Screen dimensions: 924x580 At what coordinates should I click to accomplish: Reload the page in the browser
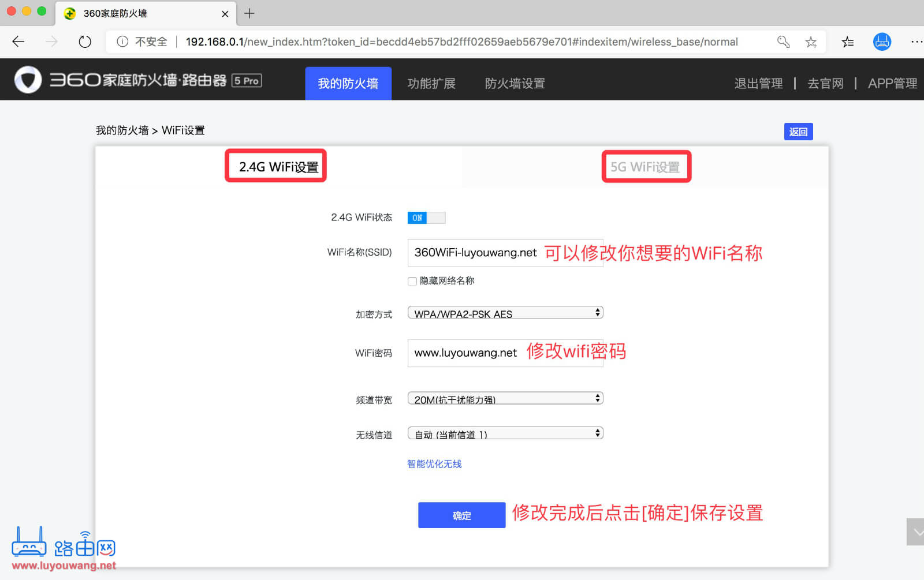pyautogui.click(x=84, y=41)
